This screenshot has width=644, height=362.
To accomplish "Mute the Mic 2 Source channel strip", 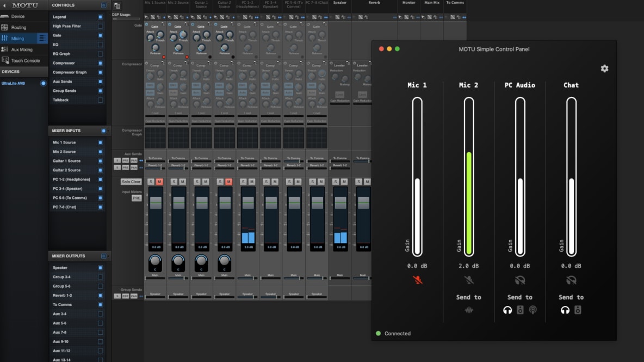I will 182,182.
